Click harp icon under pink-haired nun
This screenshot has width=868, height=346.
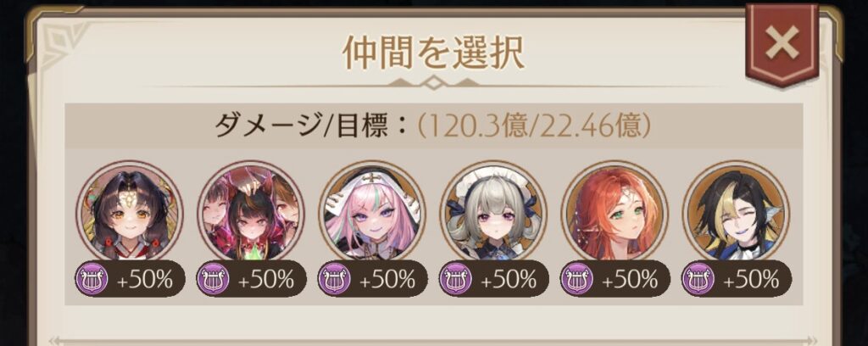[x=334, y=280]
